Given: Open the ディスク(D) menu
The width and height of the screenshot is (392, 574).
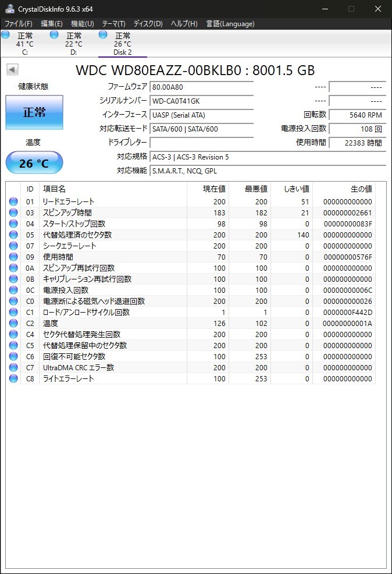Looking at the screenshot, I should [148, 24].
